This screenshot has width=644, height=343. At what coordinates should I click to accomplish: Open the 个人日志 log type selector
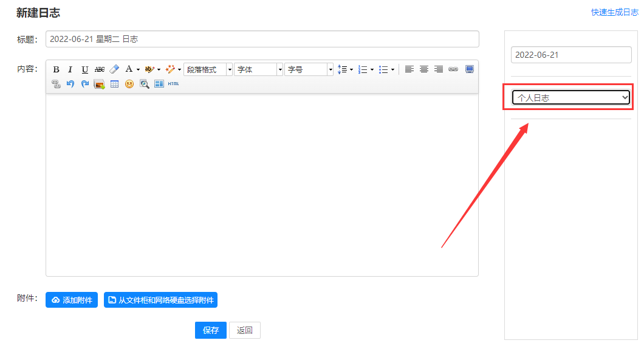570,97
